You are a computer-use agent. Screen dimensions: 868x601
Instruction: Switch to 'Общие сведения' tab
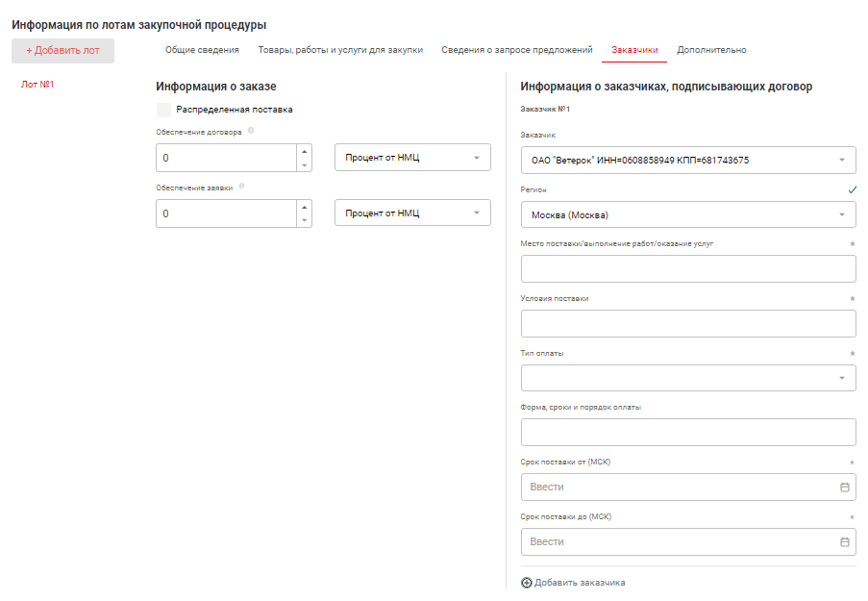click(x=202, y=50)
